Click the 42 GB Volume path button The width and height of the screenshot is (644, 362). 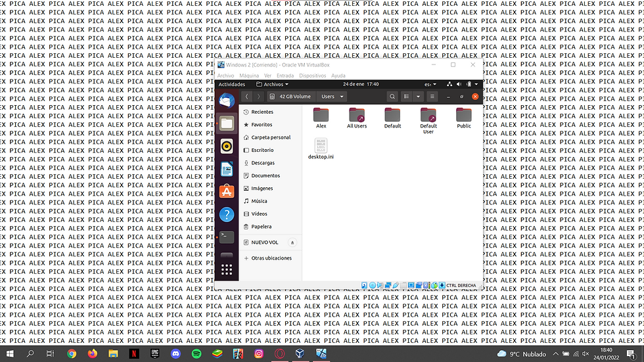pos(290,97)
